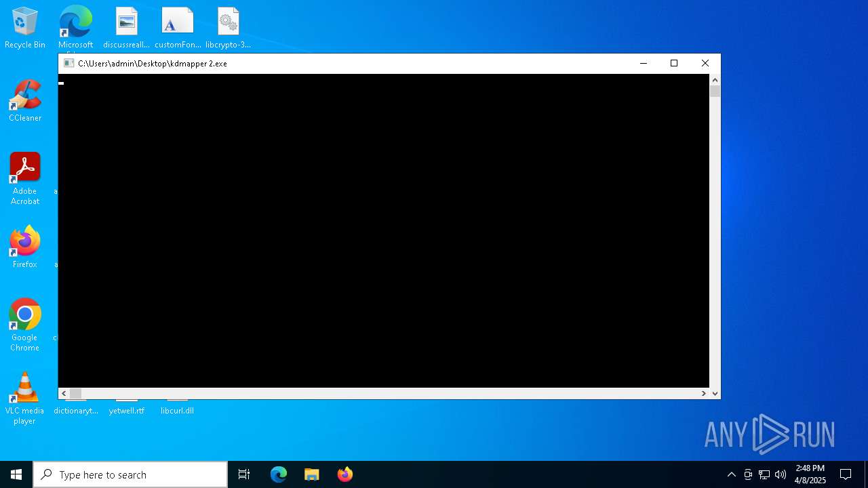Open the Recycle Bin desktop icon

click(x=25, y=28)
